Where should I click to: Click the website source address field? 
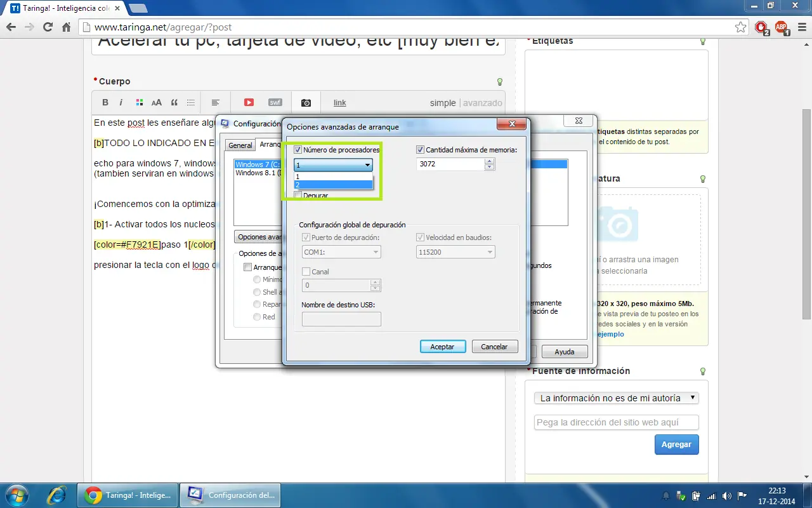[x=617, y=422]
